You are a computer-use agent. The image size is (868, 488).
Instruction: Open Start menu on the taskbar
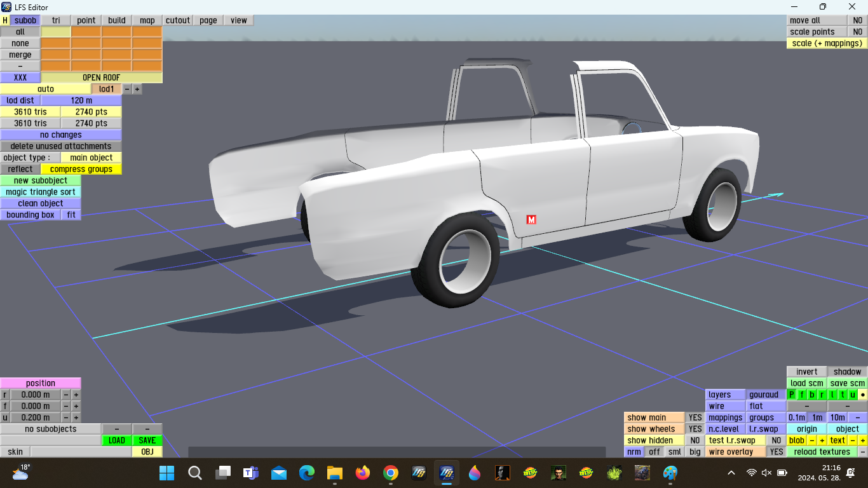pos(166,473)
